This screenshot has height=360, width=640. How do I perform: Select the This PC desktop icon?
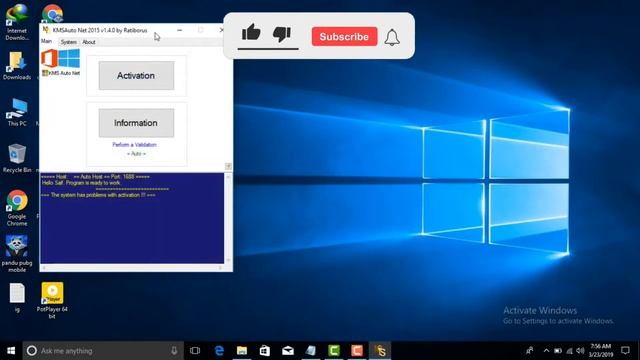17,112
